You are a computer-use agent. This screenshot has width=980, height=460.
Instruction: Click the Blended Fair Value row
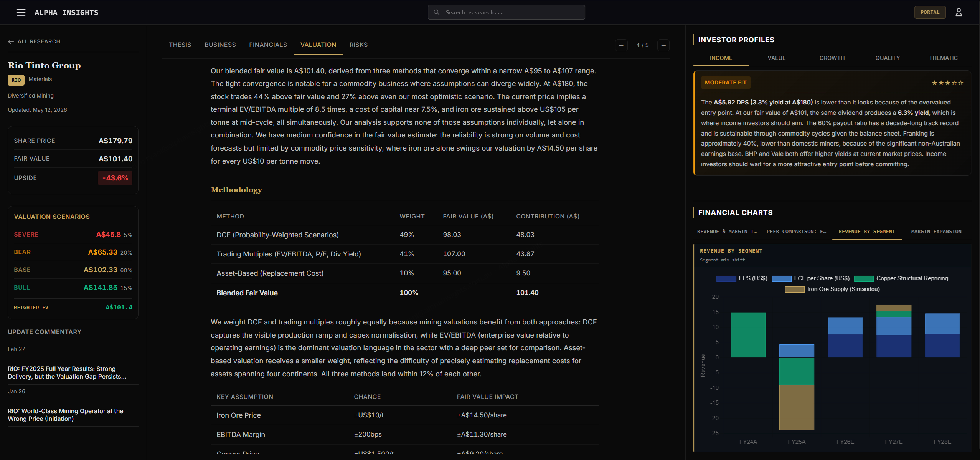click(x=404, y=293)
